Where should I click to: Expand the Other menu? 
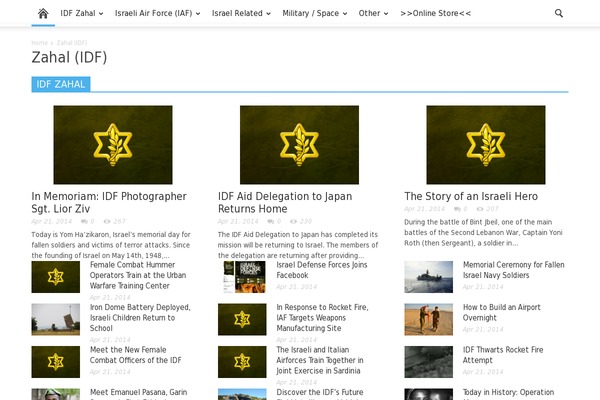tap(373, 13)
